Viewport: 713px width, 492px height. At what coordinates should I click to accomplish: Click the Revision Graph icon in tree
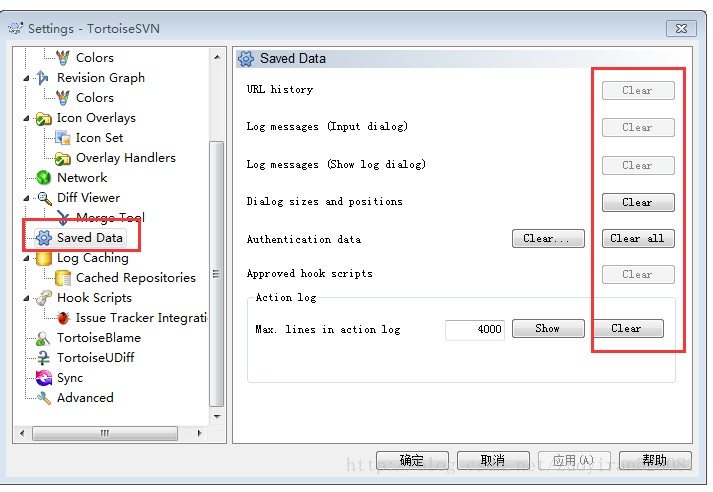(x=43, y=78)
